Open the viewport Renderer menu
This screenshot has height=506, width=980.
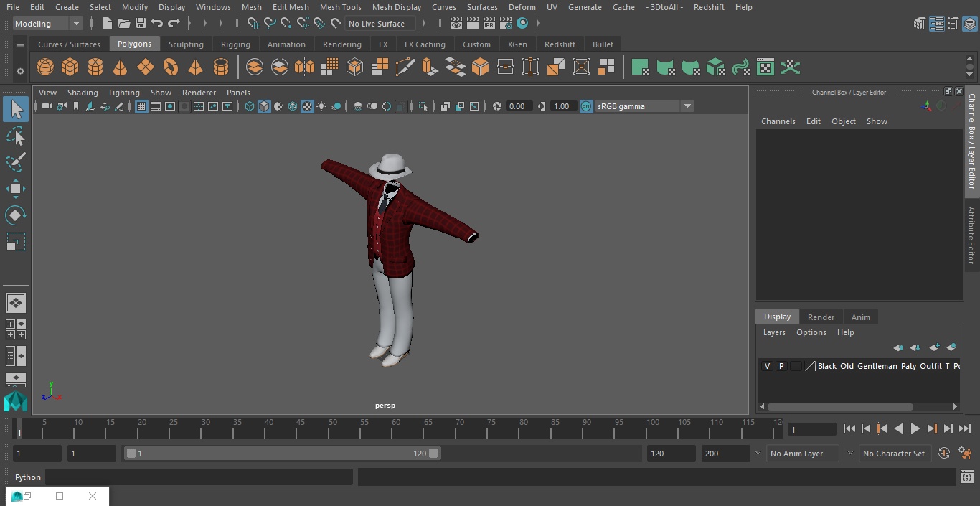[x=199, y=93]
